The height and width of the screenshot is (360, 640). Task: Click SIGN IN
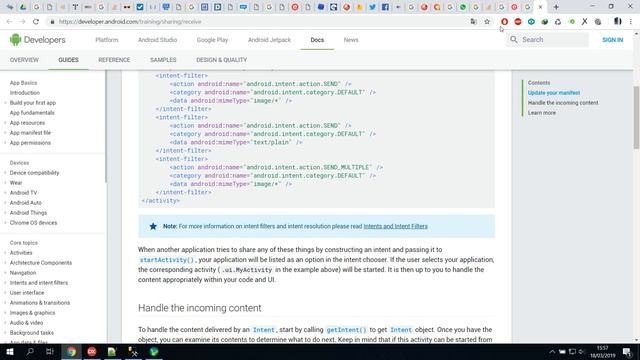click(x=612, y=40)
